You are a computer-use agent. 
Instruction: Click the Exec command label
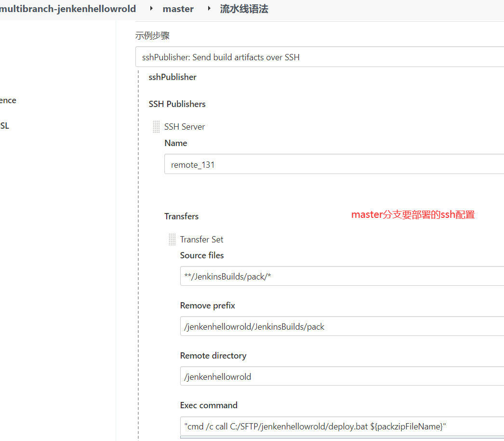click(209, 405)
